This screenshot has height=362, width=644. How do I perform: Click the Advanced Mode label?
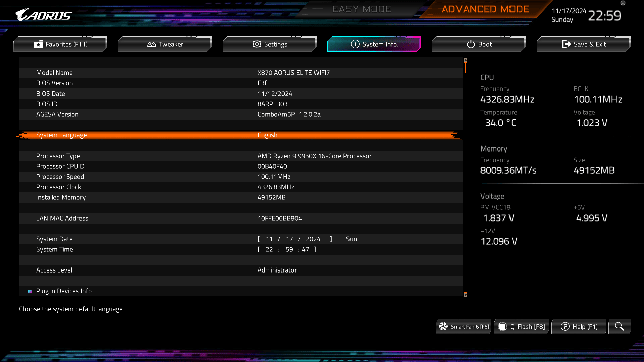[x=485, y=9]
